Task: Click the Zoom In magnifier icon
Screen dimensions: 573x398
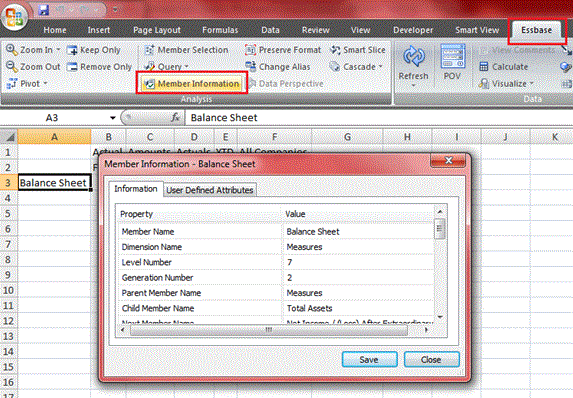Action: [12, 50]
